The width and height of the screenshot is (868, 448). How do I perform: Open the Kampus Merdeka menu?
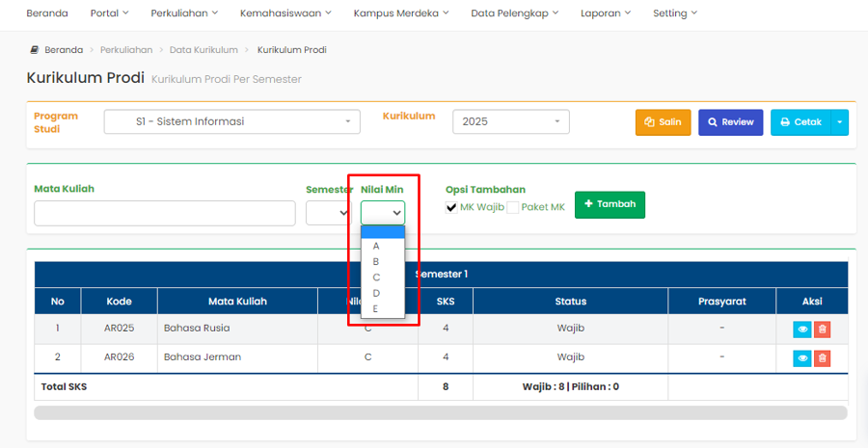[401, 13]
